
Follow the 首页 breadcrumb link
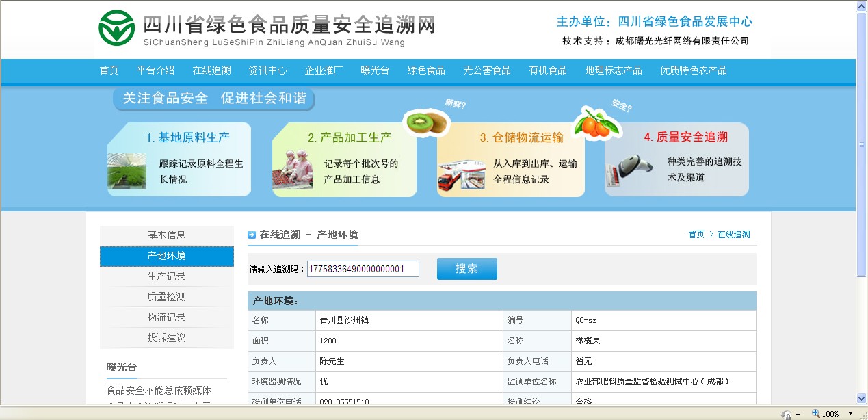(696, 235)
